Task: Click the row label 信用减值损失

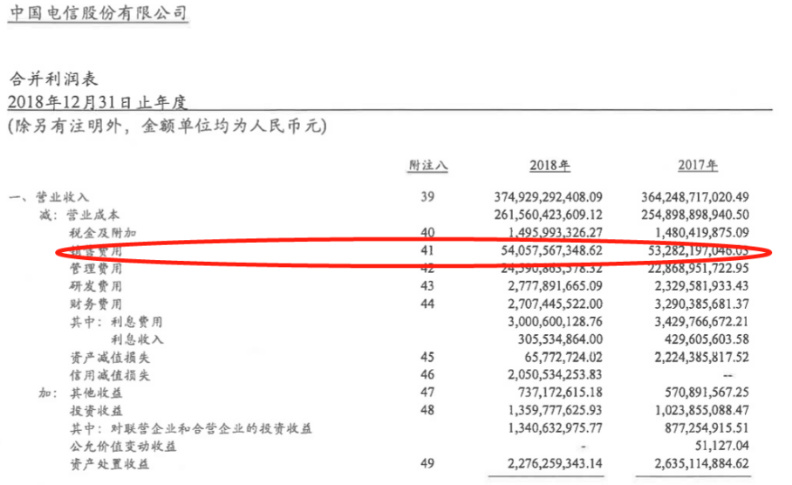Action: coord(110,375)
